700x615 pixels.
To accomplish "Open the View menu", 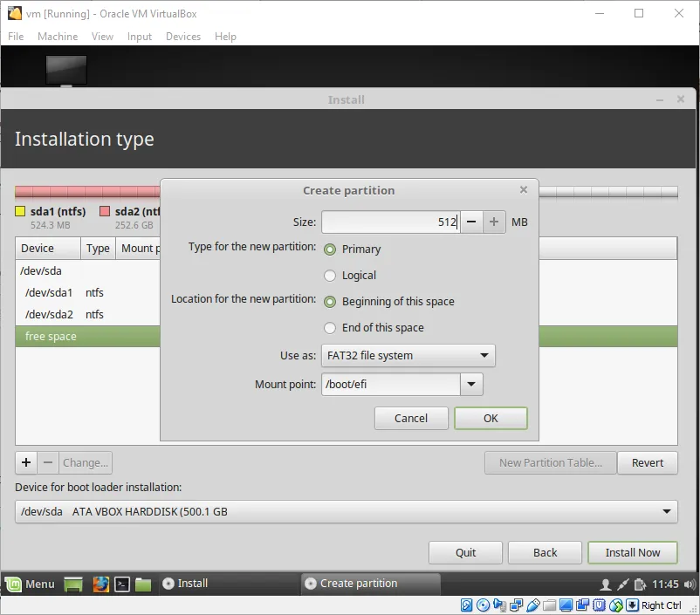I will (x=102, y=36).
